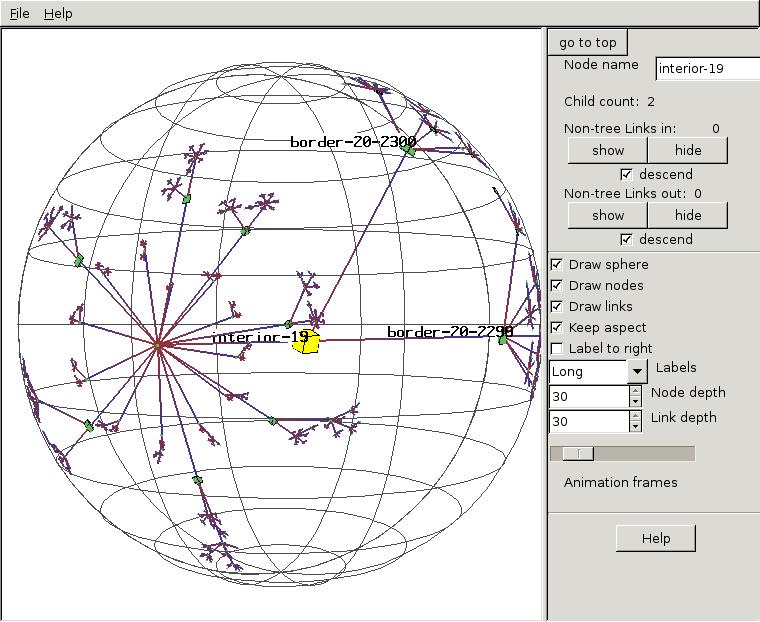Image resolution: width=760 pixels, height=622 pixels.
Task: Click the border-20-2300 label
Action: click(353, 142)
